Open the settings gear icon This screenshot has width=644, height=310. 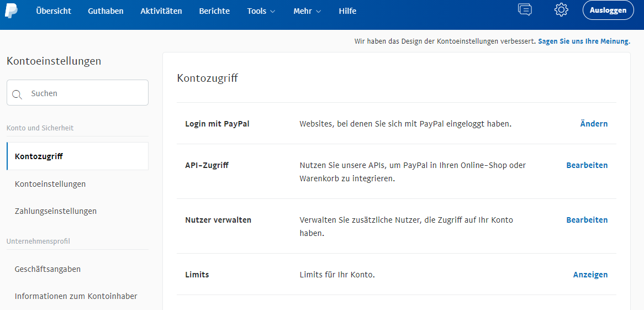(561, 10)
